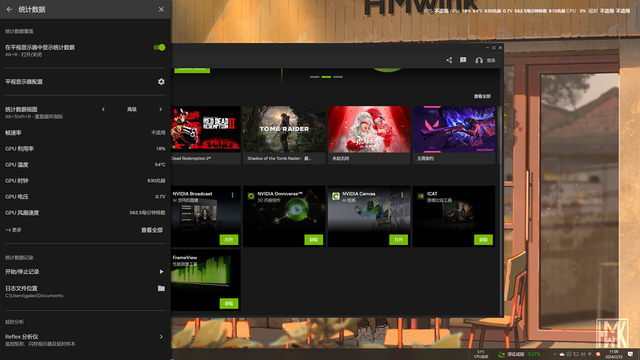Viewport: 640px width, 360px height.
Task: Click 查看全部 above the game thumbnails
Action: pyautogui.click(x=482, y=96)
